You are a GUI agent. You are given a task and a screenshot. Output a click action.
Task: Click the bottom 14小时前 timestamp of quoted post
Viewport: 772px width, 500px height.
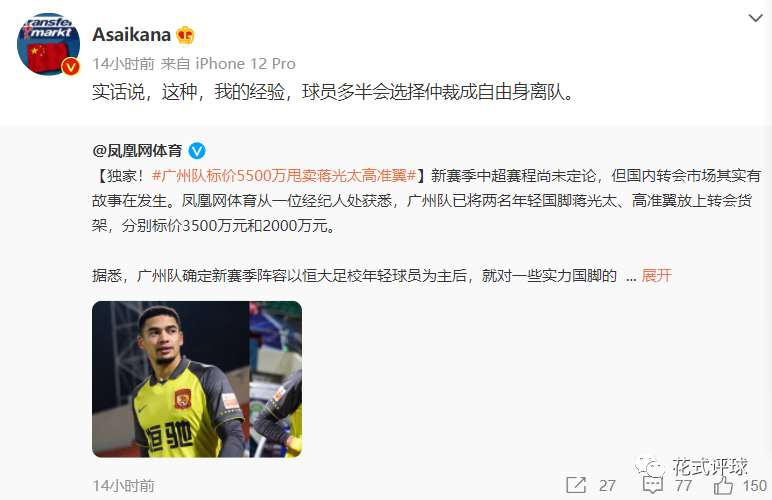(123, 486)
